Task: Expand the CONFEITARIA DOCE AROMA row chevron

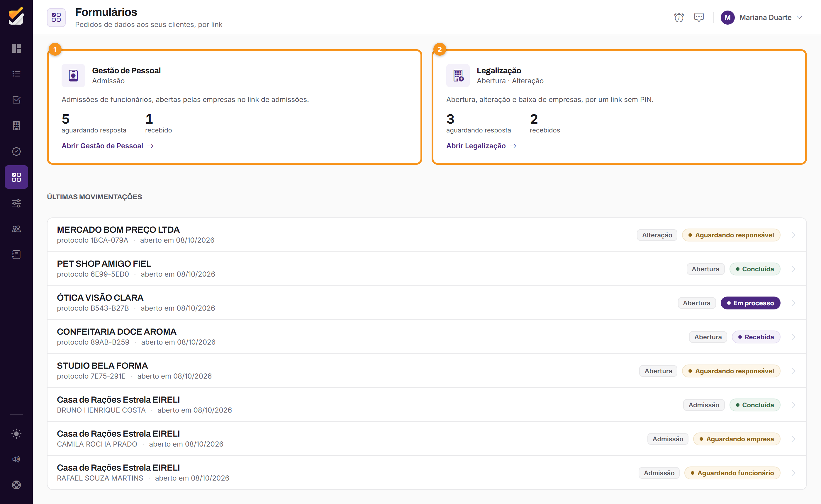Action: point(793,337)
